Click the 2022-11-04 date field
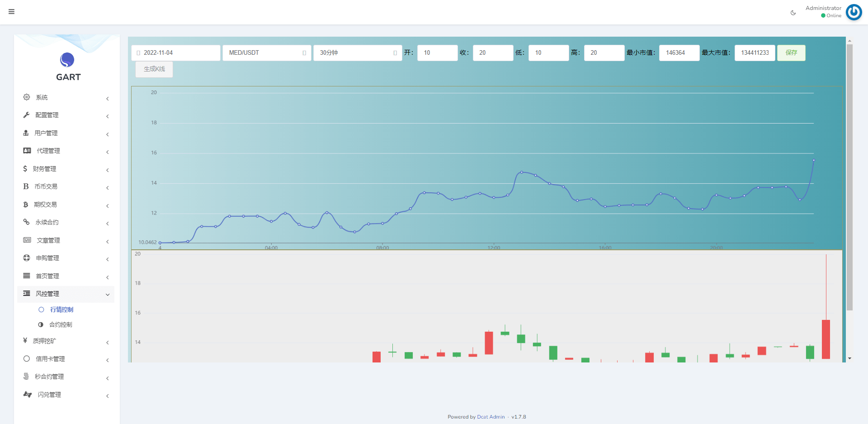Viewport: 868px width, 424px height. click(176, 53)
